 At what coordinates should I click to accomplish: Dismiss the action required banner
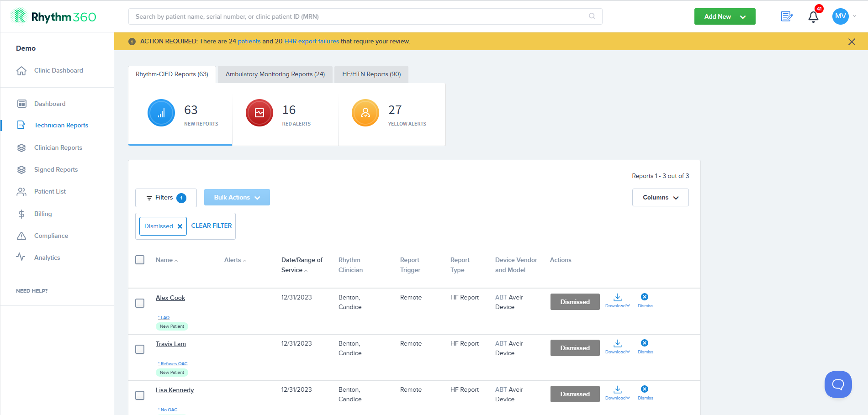point(852,42)
